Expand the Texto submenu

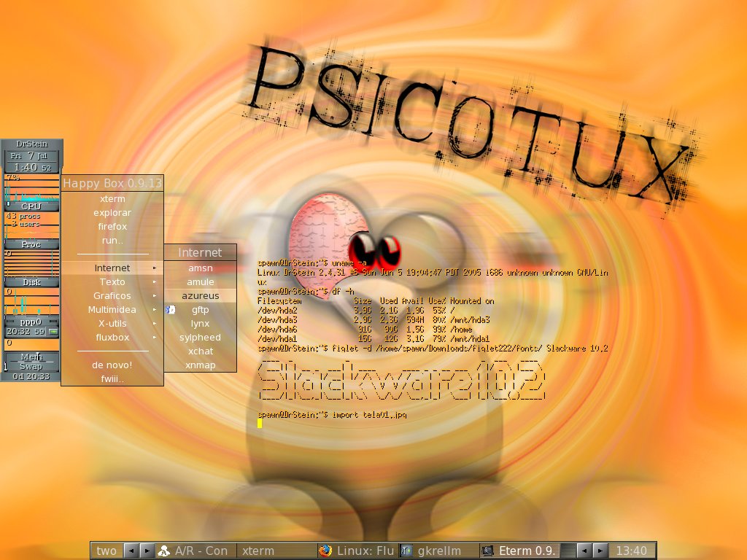pyautogui.click(x=112, y=282)
